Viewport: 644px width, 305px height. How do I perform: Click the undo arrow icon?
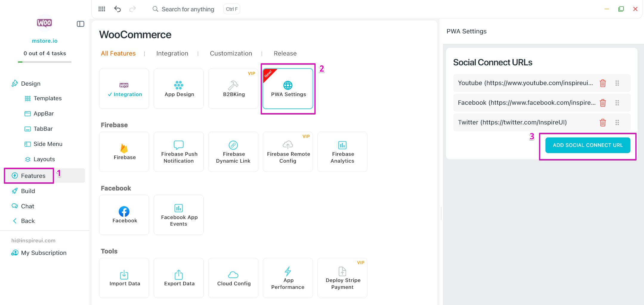tap(118, 9)
